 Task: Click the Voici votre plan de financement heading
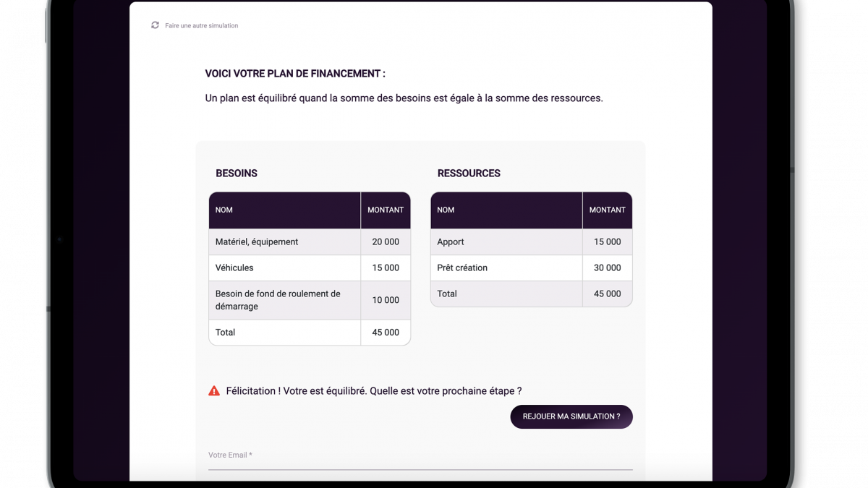[295, 74]
